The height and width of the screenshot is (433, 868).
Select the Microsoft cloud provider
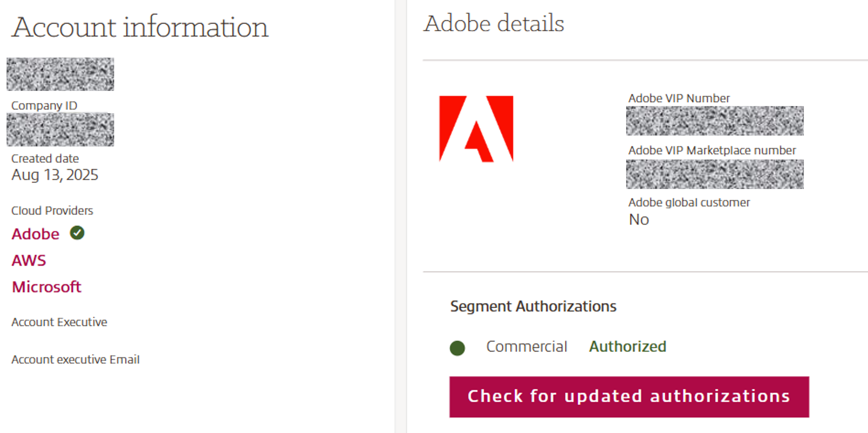click(46, 287)
